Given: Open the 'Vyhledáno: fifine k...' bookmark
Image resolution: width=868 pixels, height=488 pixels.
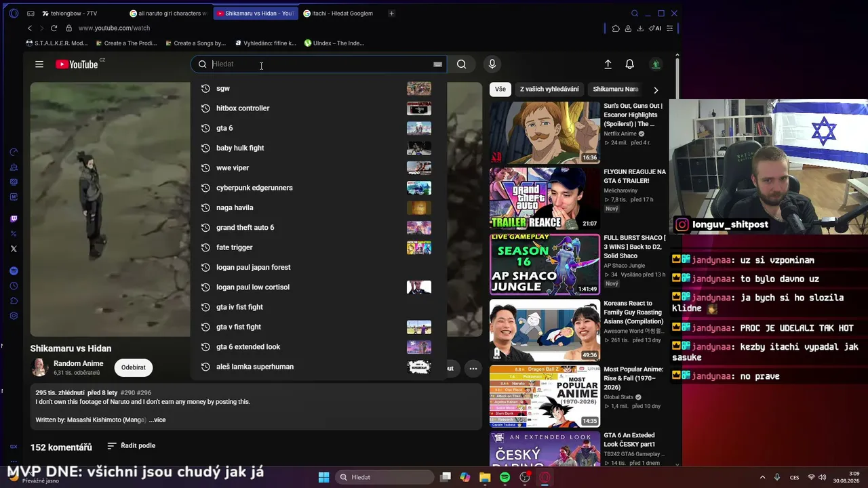Looking at the screenshot, I should 265,43.
